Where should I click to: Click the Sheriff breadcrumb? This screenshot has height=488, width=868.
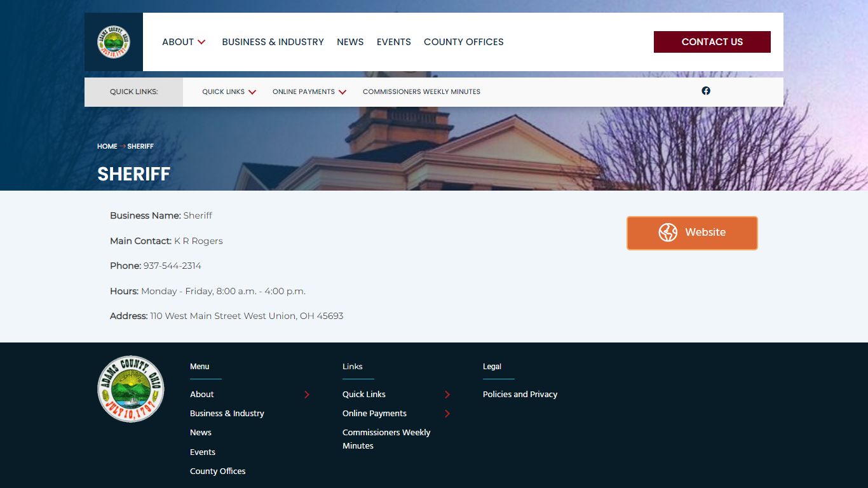tap(140, 146)
